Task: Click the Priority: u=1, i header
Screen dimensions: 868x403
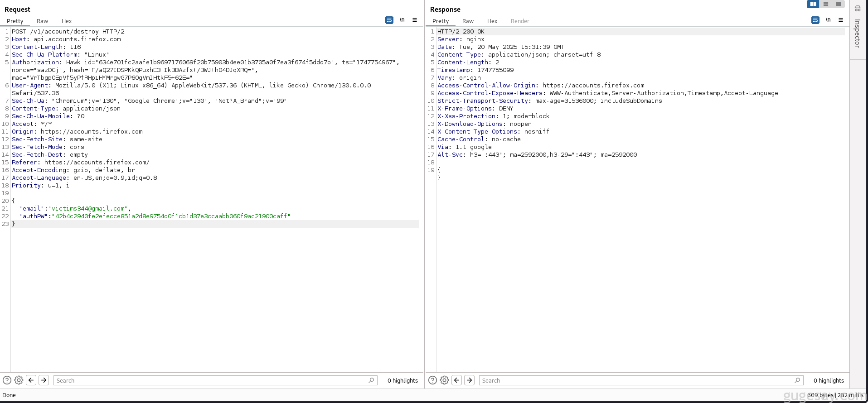Action: tap(41, 186)
